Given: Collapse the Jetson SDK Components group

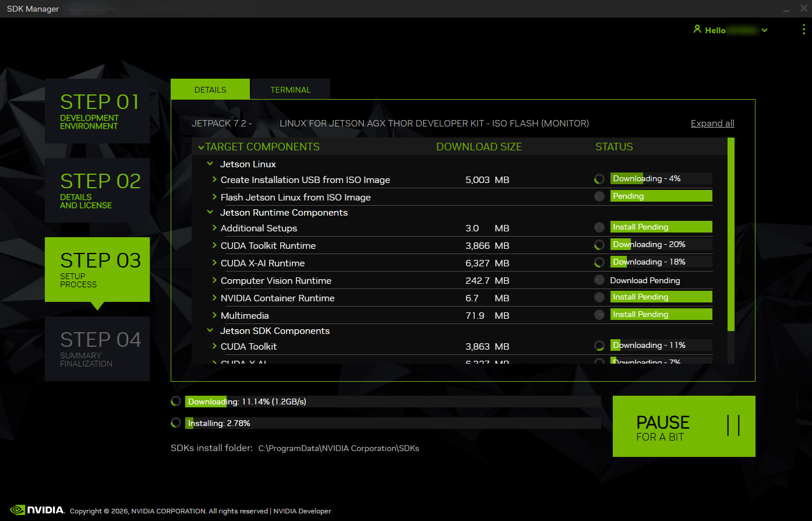Looking at the screenshot, I should (x=210, y=330).
